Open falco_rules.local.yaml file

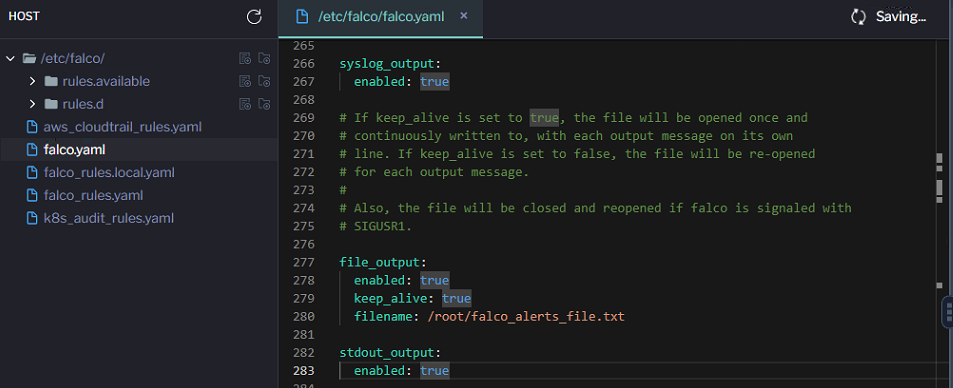(x=101, y=173)
